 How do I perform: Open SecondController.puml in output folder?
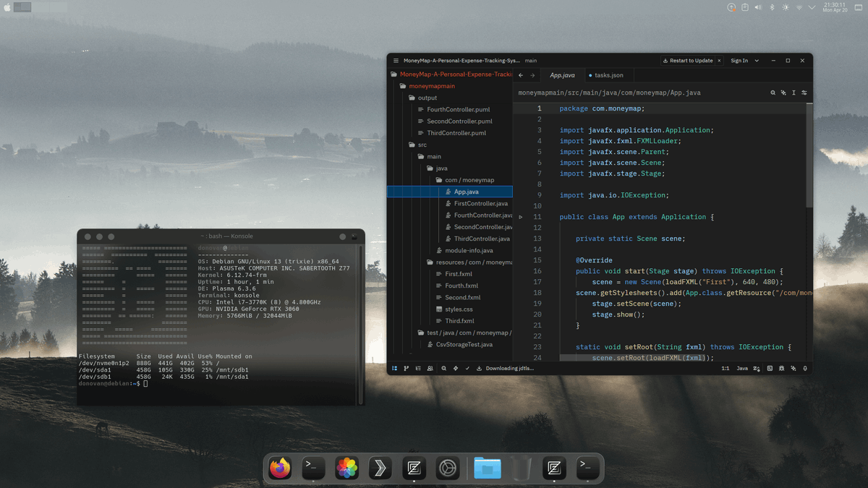pos(450,121)
